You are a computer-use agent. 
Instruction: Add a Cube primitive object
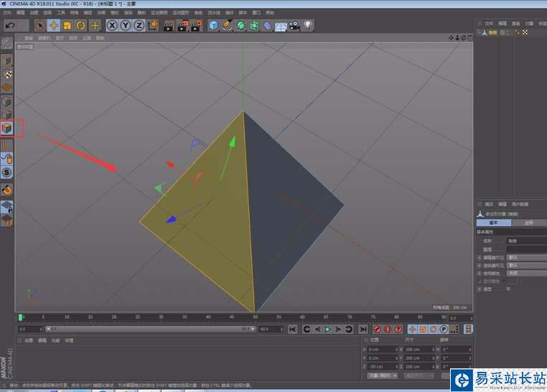tap(213, 25)
